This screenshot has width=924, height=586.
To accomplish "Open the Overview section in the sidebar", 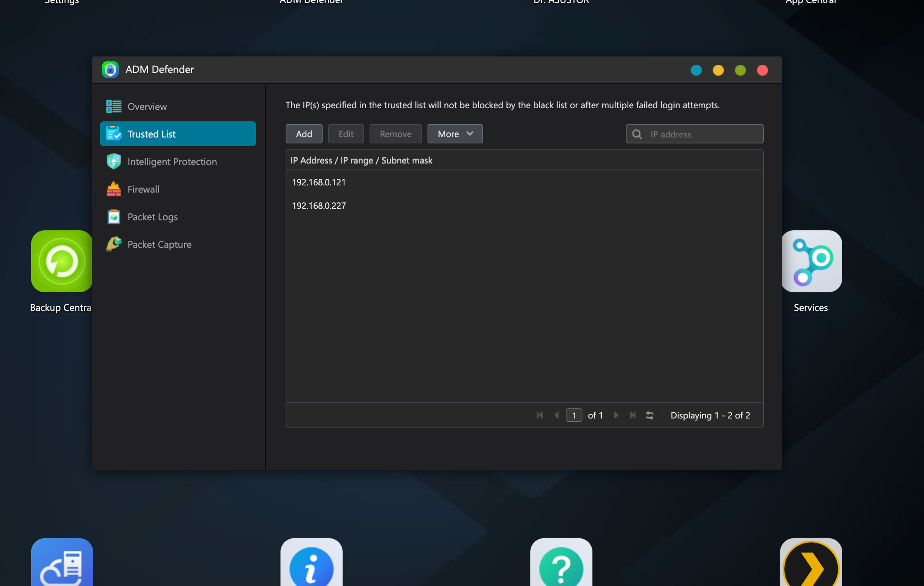I will pos(178,106).
